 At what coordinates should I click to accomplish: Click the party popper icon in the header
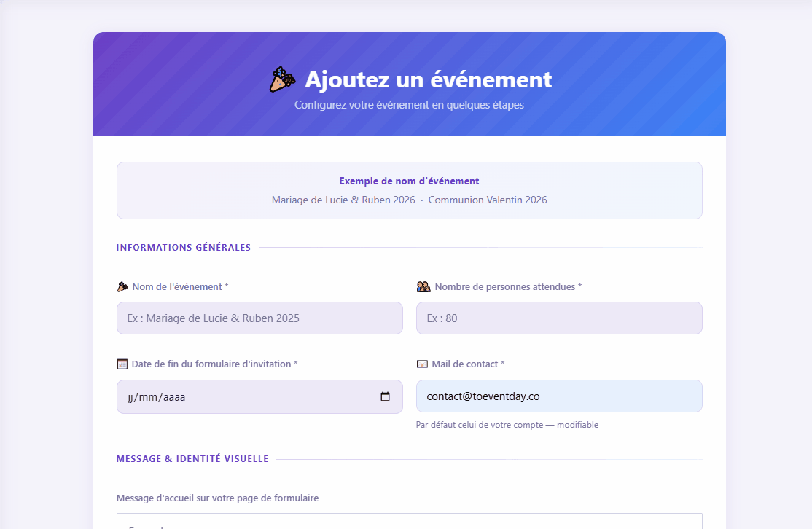pyautogui.click(x=282, y=78)
